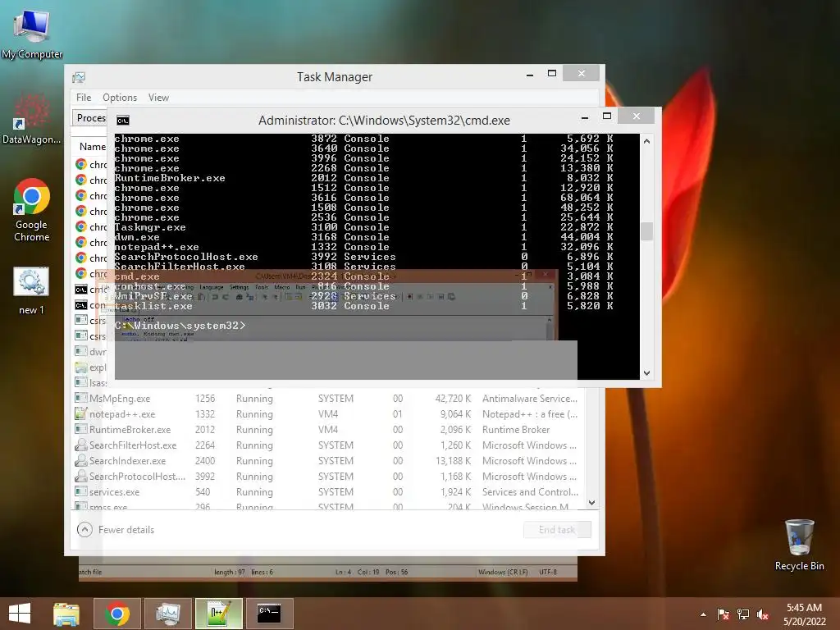The height and width of the screenshot is (630, 840).
Task: Open the Task Manager View menu
Action: click(x=158, y=98)
